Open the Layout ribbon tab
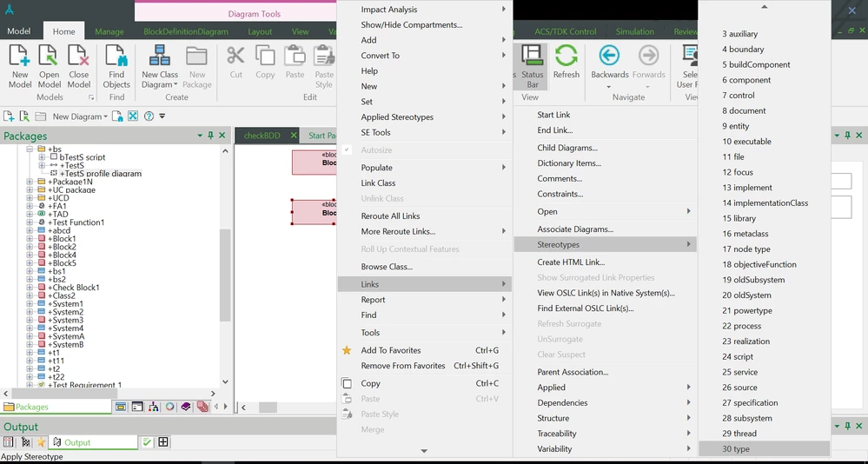The image size is (868, 464). point(260,31)
